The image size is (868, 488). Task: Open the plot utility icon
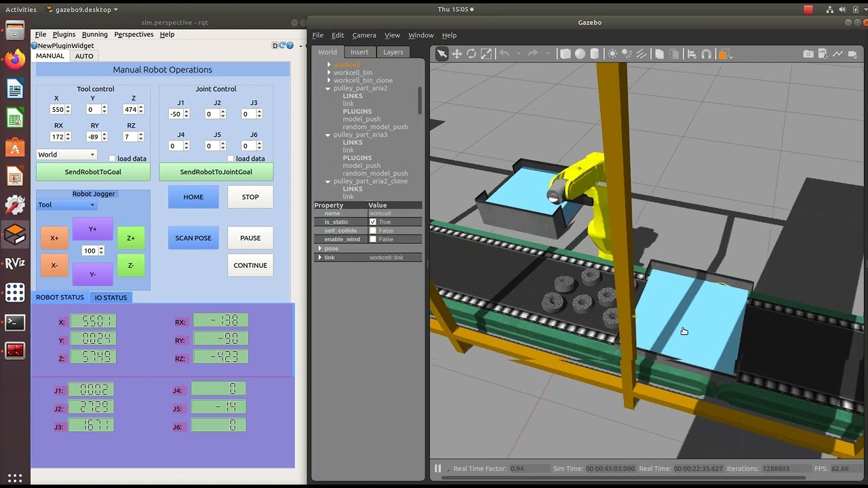[x=837, y=54]
